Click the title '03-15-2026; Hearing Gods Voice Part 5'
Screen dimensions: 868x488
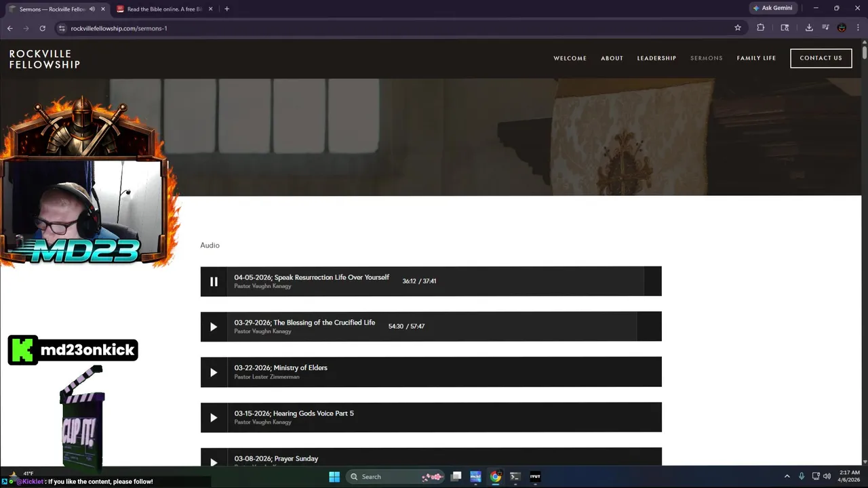(x=294, y=413)
